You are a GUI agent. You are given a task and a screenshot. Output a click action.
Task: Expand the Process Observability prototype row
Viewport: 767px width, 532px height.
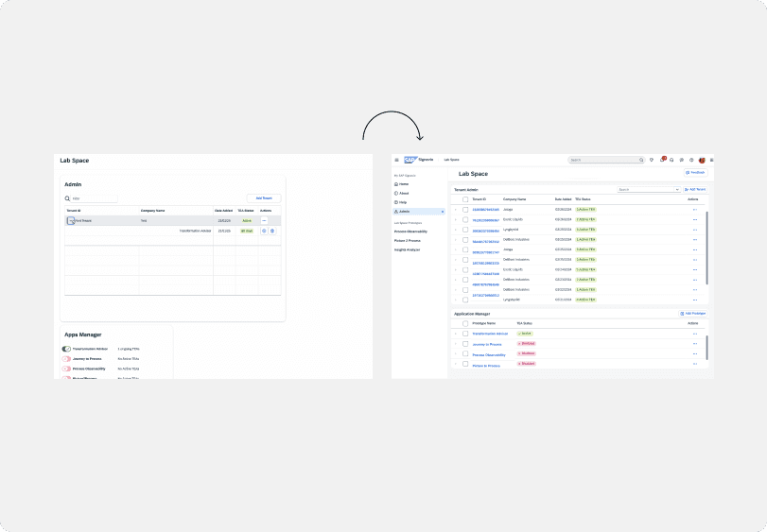[x=456, y=354]
